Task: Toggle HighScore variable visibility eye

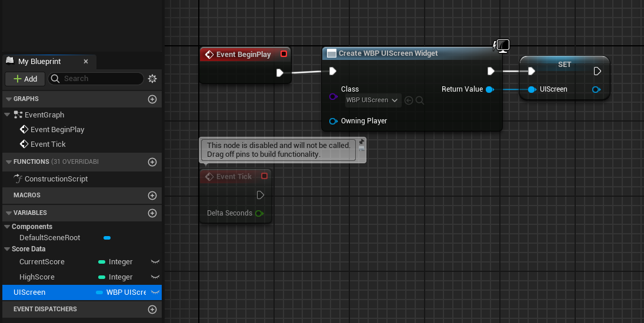Action: pyautogui.click(x=155, y=277)
